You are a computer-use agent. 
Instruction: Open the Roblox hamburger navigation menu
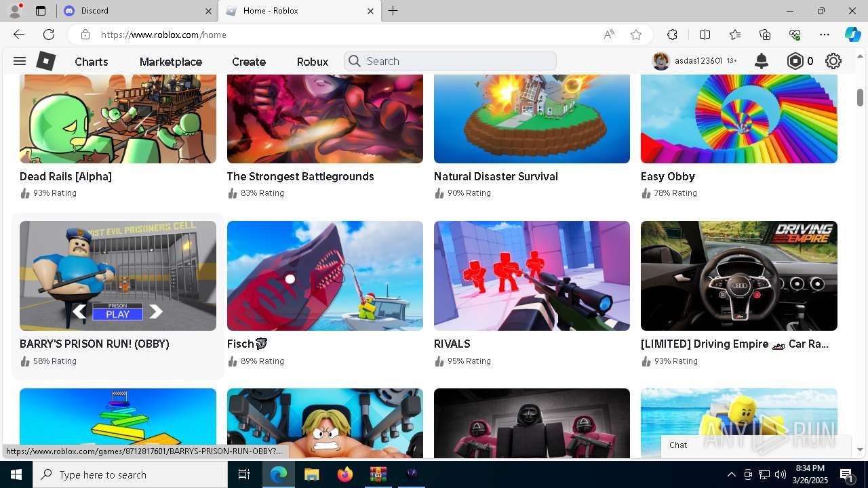click(20, 61)
